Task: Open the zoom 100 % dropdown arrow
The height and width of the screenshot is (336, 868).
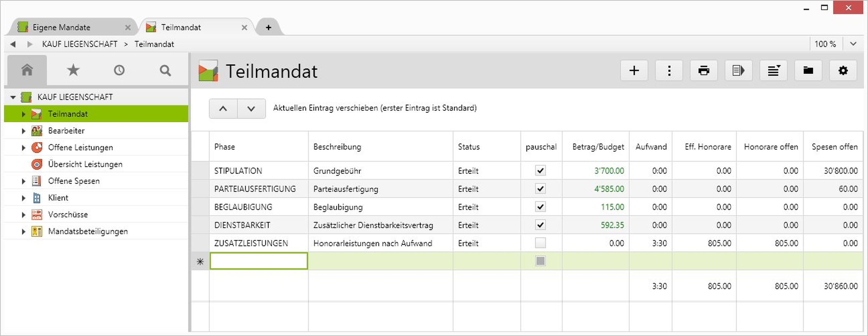Action: (853, 44)
